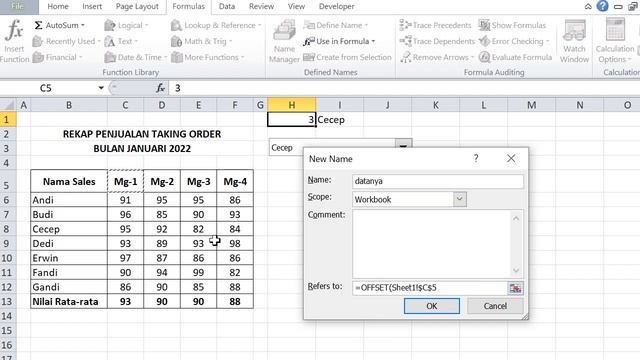Viewport: 640px width, 360px height.
Task: Click the fx button in formula bar
Action: (160, 88)
